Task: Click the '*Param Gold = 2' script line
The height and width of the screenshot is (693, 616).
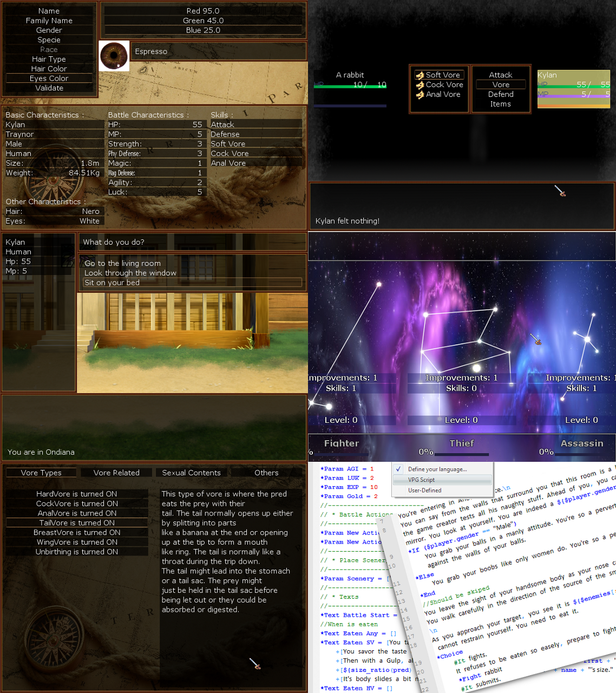Action: pos(349,496)
